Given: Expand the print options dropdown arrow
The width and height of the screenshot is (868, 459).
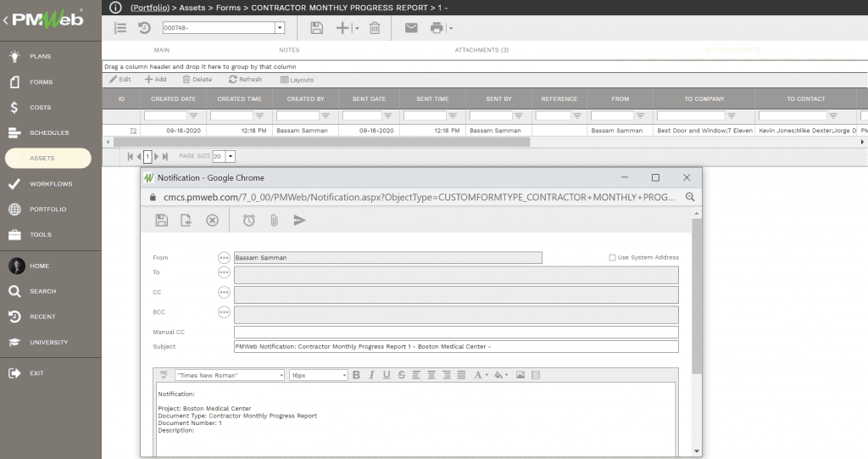Looking at the screenshot, I should coord(451,28).
